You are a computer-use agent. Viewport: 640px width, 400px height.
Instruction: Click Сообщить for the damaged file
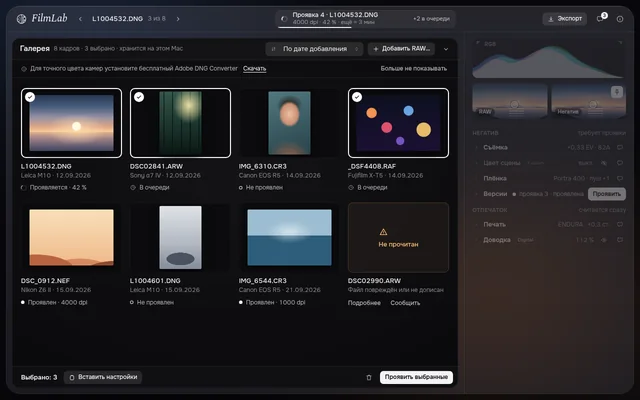(405, 303)
